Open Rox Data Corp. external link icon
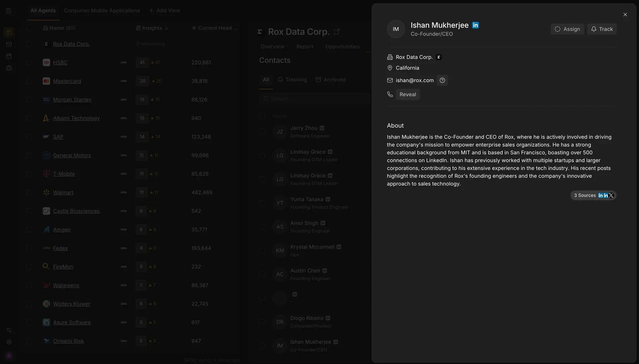This screenshot has height=364, width=639. coord(336,32)
